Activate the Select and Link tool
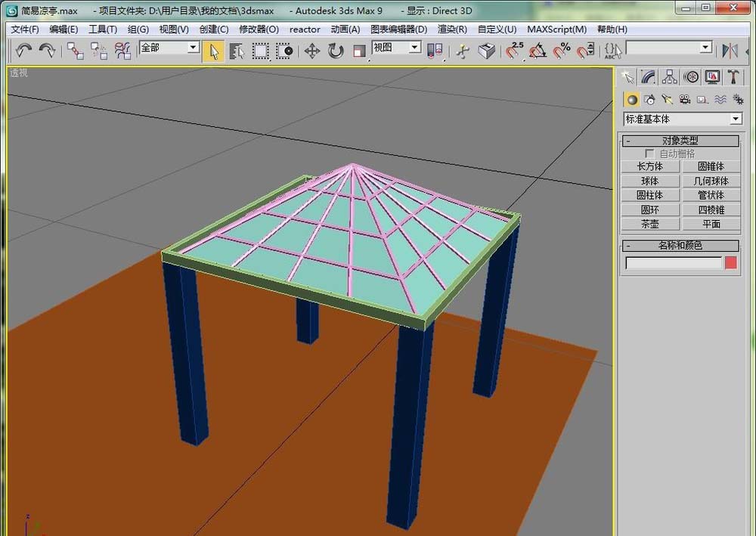The image size is (756, 536). point(75,51)
